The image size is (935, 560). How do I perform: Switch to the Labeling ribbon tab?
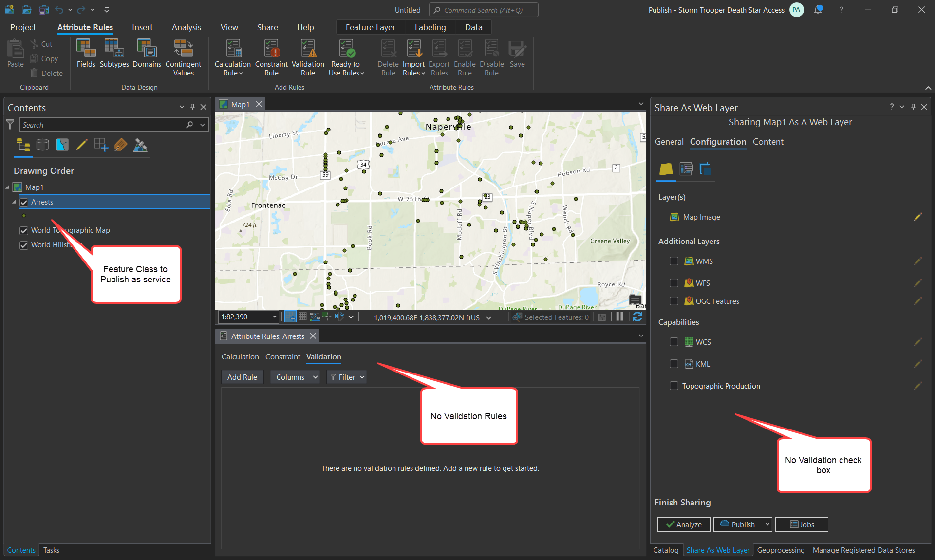click(x=430, y=27)
